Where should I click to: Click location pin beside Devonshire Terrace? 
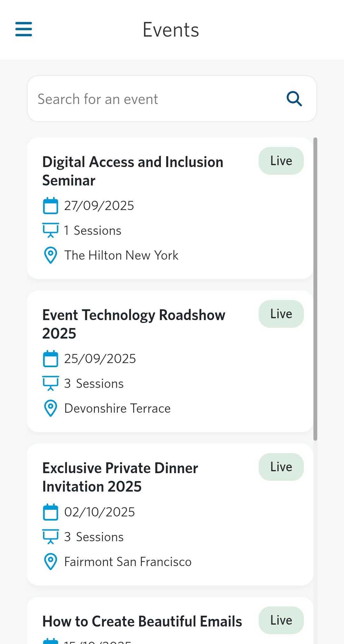click(50, 408)
